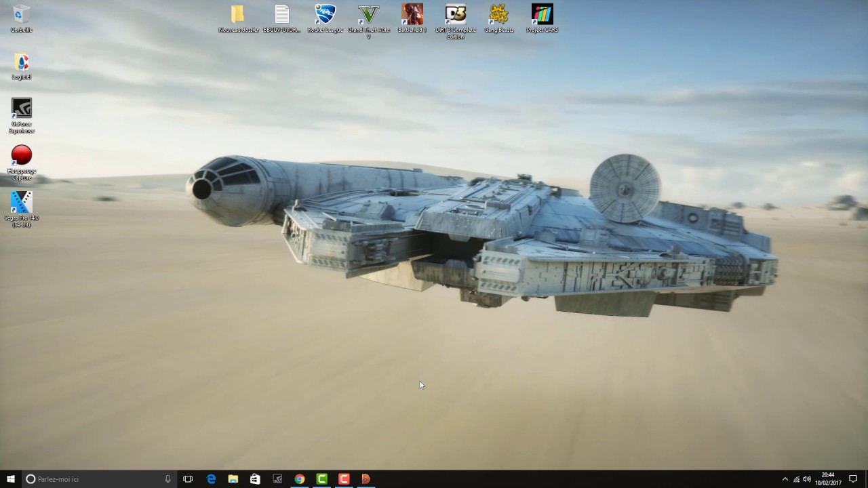This screenshot has width=868, height=488.
Task: Open the Wi-Fi network flyout
Action: (796, 479)
